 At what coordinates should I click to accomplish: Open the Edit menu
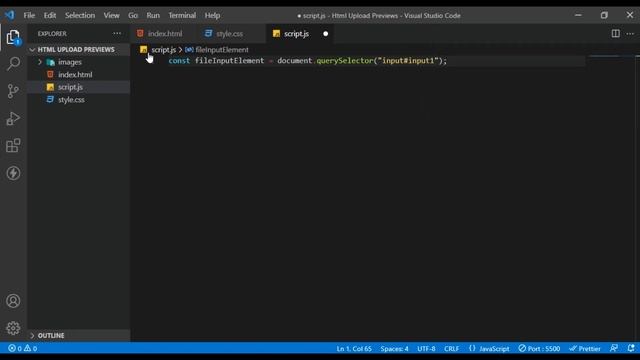[x=50, y=15]
